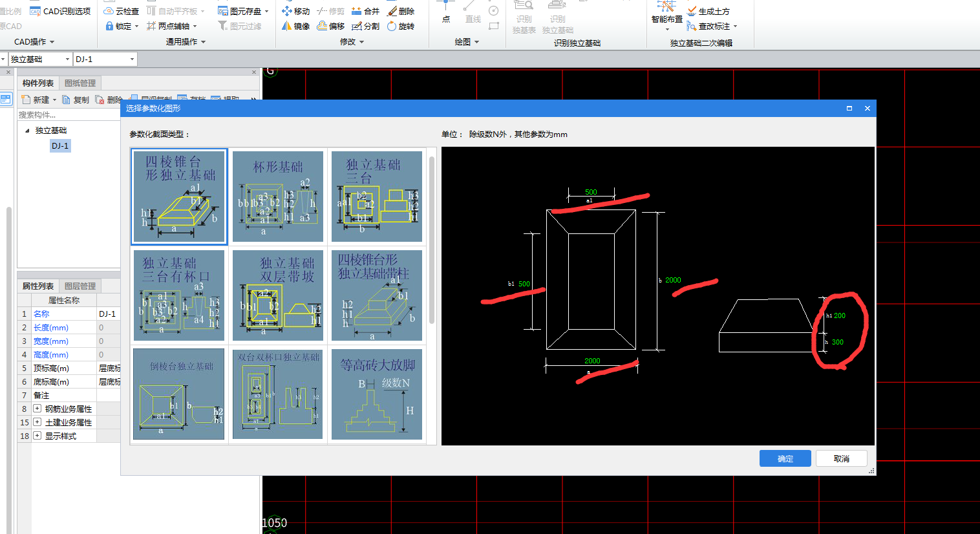Run the 云检查 cloud check tool
Image resolution: width=980 pixels, height=534 pixels.
point(122,11)
